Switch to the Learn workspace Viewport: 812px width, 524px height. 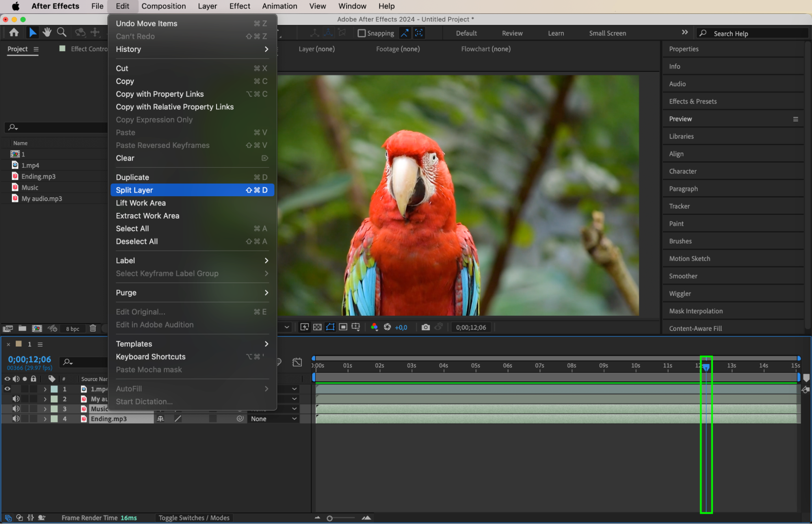coord(555,33)
